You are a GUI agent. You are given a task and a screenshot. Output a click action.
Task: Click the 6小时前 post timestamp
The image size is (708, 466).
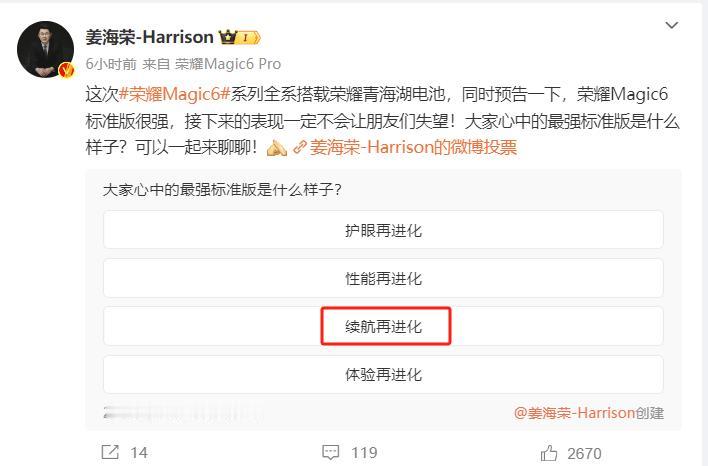pyautogui.click(x=111, y=64)
